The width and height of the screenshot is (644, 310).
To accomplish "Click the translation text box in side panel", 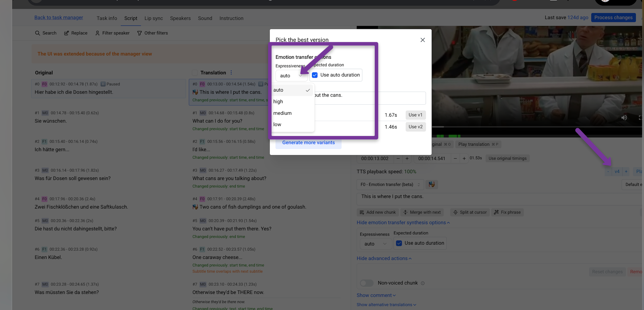I will 500,199.
